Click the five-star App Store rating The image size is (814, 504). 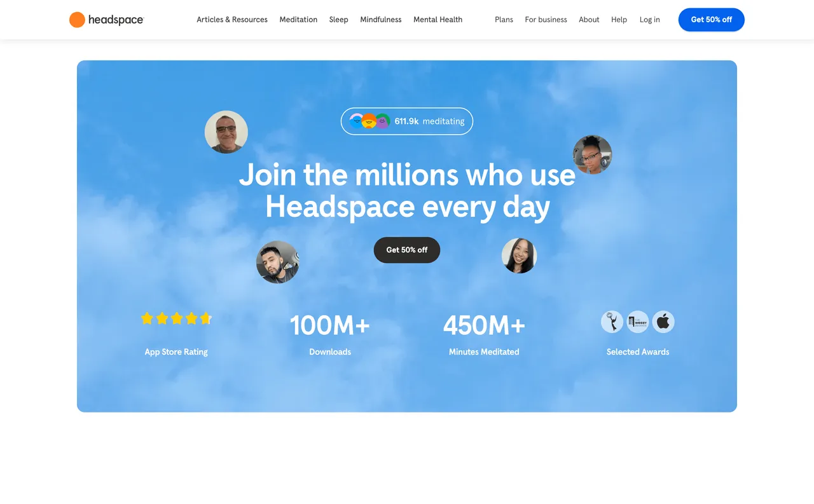176,318
